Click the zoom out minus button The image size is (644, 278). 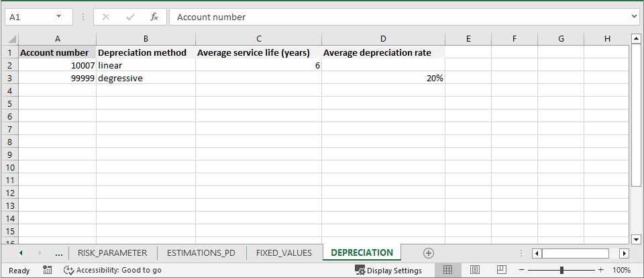tap(522, 270)
